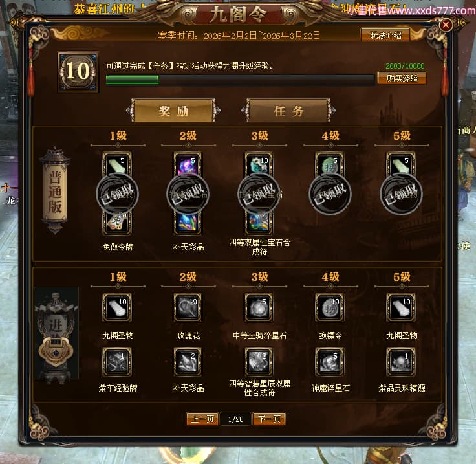The image size is (476, 464).
Task: Open the 奖励 tab
Action: pos(173,111)
